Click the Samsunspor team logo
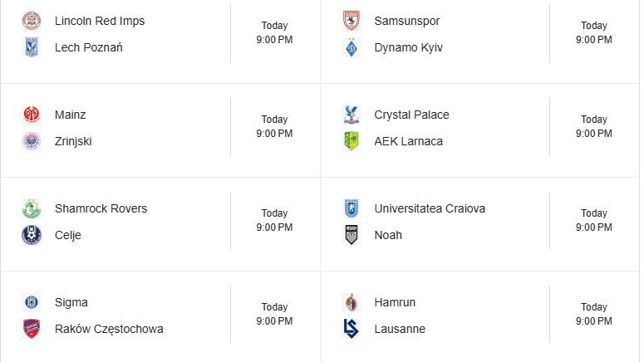This screenshot has height=362, width=644. click(351, 21)
